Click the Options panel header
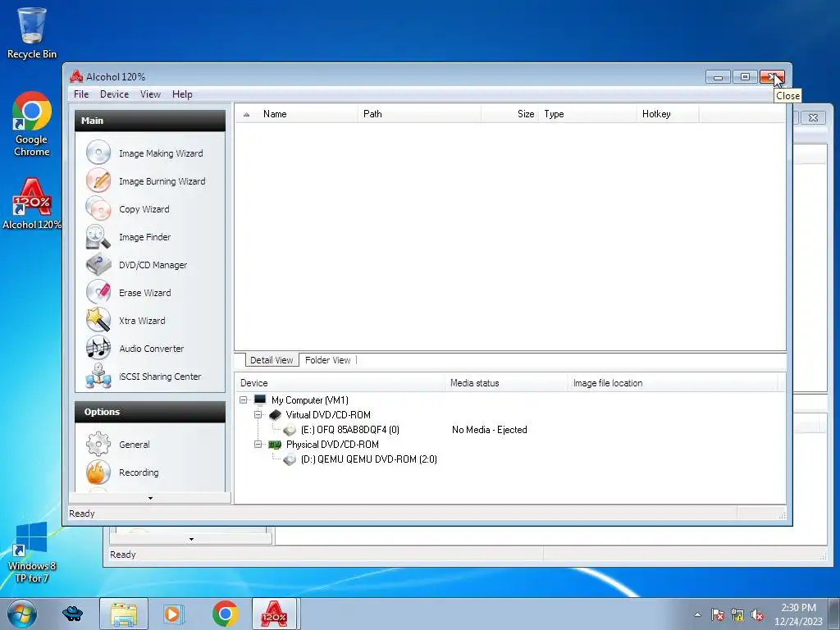The height and width of the screenshot is (630, 840). point(150,412)
